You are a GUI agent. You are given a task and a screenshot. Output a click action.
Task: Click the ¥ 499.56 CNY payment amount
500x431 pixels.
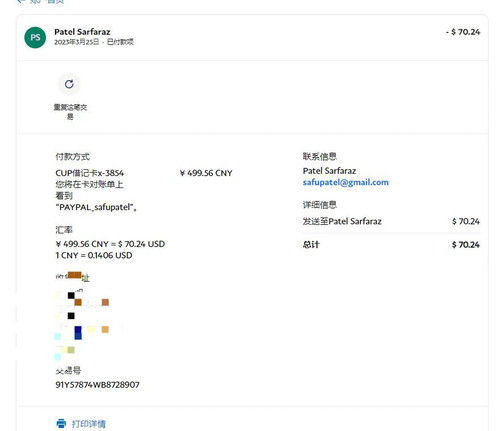pos(206,173)
